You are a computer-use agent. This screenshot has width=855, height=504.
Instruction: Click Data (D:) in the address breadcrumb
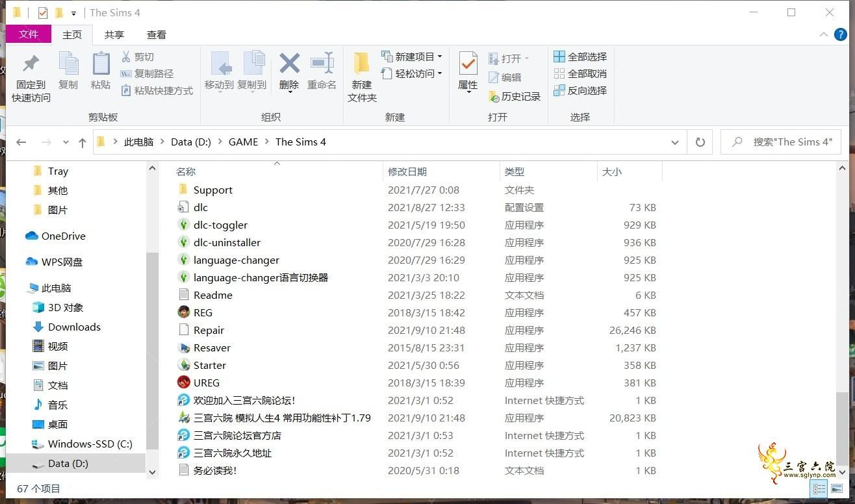191,142
